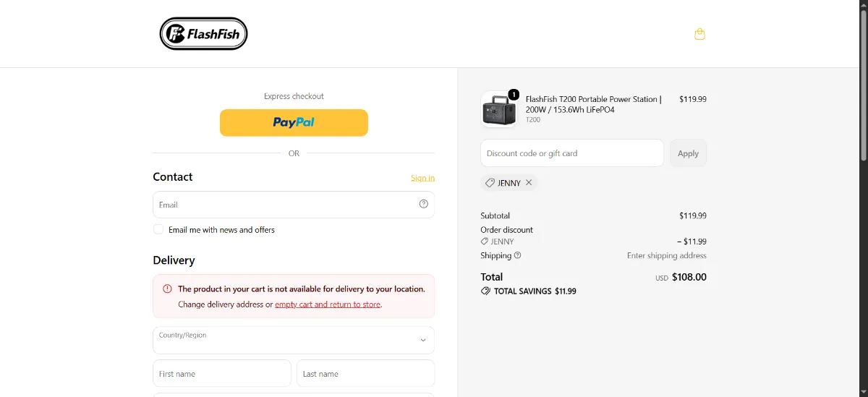Click the FlashFish logo

click(204, 34)
